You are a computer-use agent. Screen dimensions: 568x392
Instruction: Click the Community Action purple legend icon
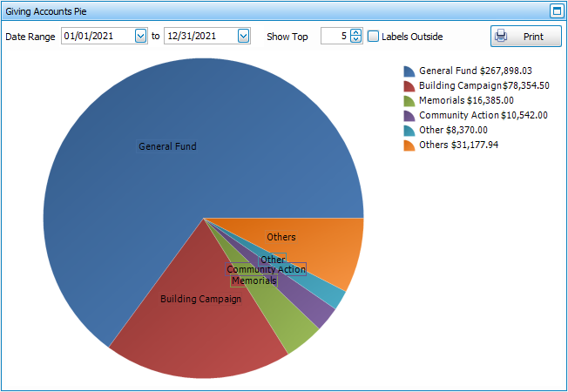[409, 116]
